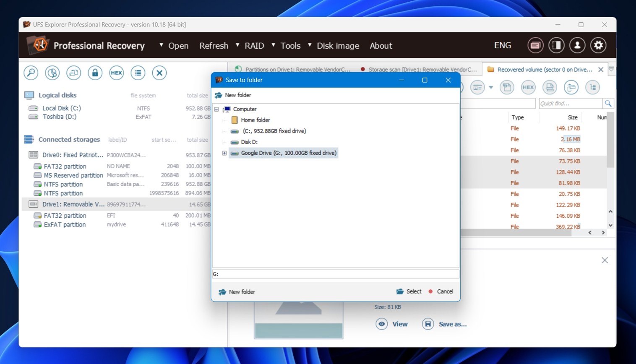Open the settings gear in the top bar

[598, 45]
